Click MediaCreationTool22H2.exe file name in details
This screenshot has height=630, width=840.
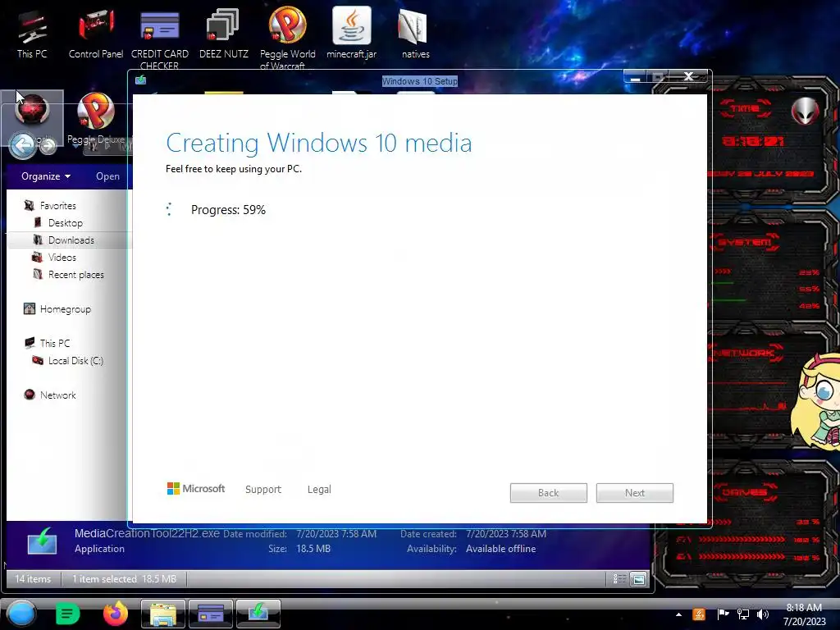pyautogui.click(x=147, y=533)
